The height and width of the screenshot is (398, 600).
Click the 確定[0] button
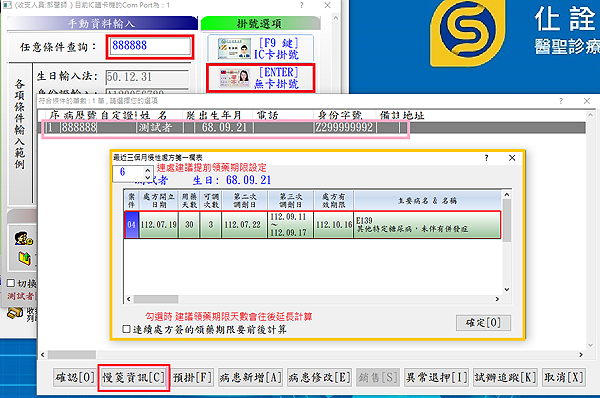tap(483, 323)
